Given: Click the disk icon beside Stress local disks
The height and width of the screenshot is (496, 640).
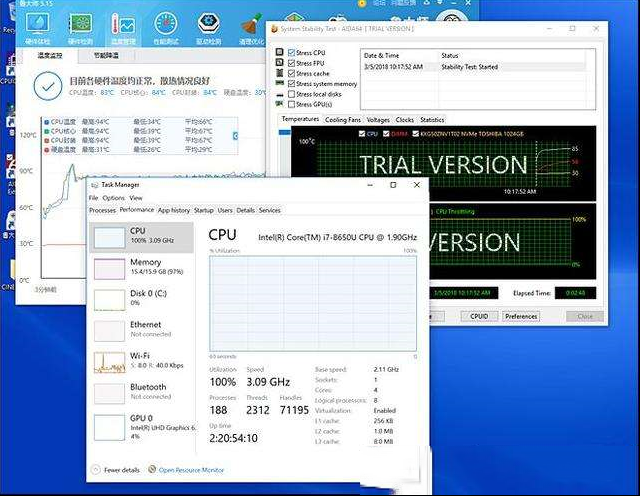Looking at the screenshot, I should [280, 95].
